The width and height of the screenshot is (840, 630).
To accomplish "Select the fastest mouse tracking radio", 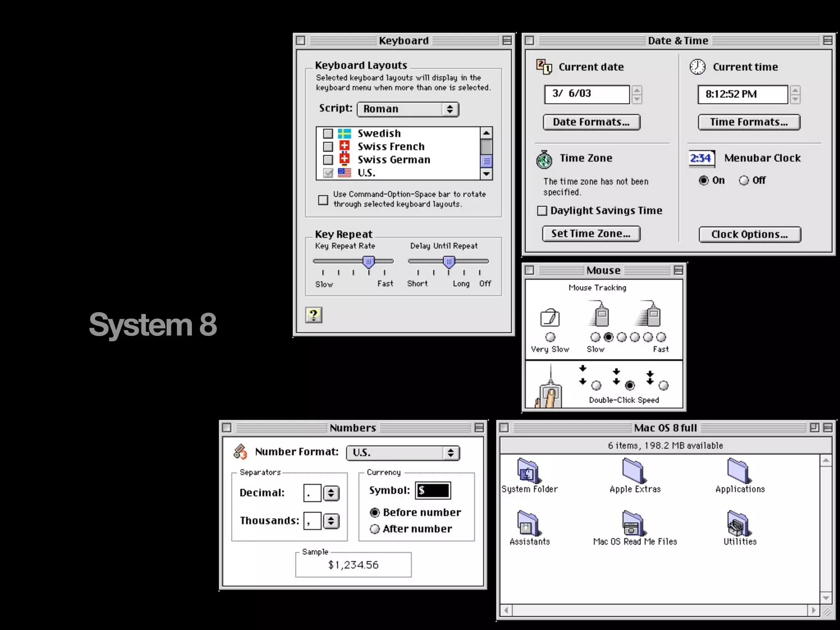I will click(x=661, y=337).
